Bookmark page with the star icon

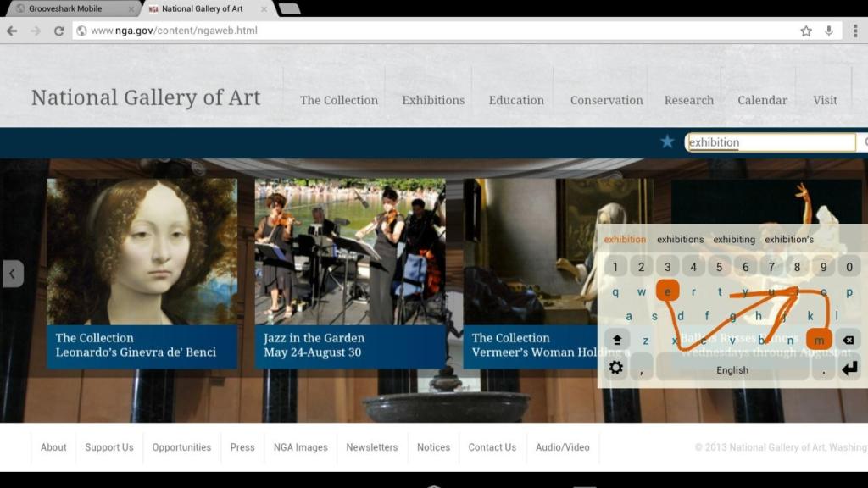pos(806,30)
